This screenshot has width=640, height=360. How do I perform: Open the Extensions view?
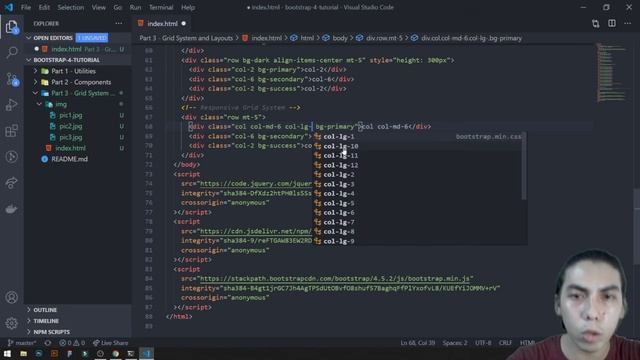tap(12, 131)
